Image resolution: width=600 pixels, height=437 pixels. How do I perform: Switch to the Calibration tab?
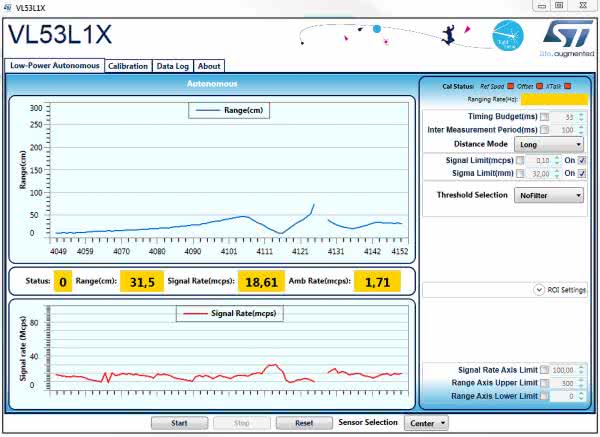tap(128, 66)
